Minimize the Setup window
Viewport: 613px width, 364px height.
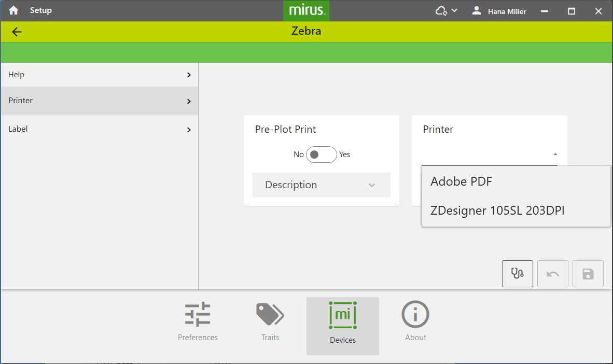tap(544, 11)
